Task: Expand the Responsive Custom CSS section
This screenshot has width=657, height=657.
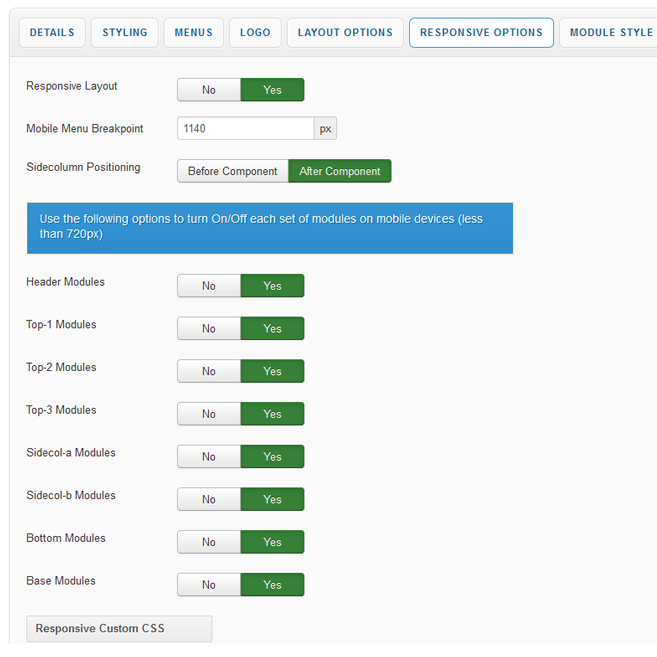Action: (x=119, y=629)
